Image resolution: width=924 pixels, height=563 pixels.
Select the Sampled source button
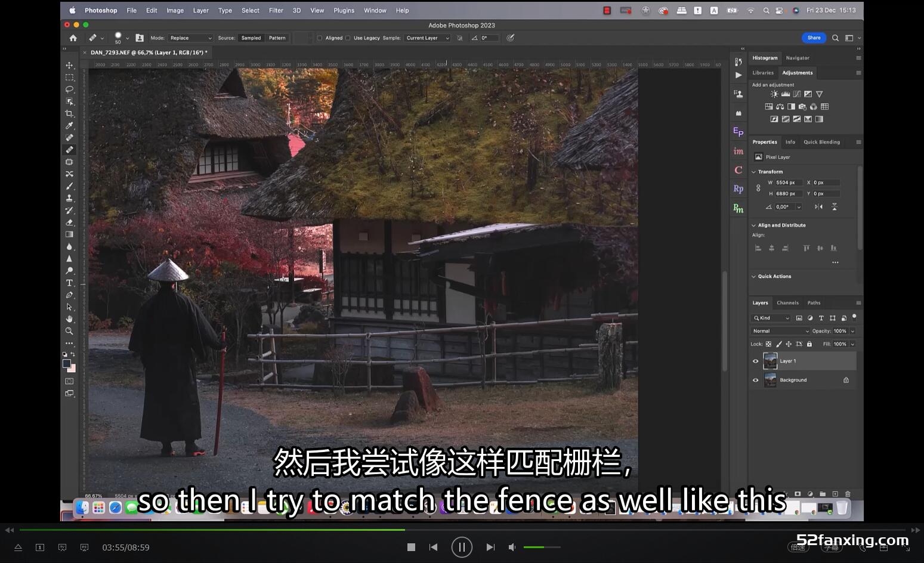tap(251, 38)
